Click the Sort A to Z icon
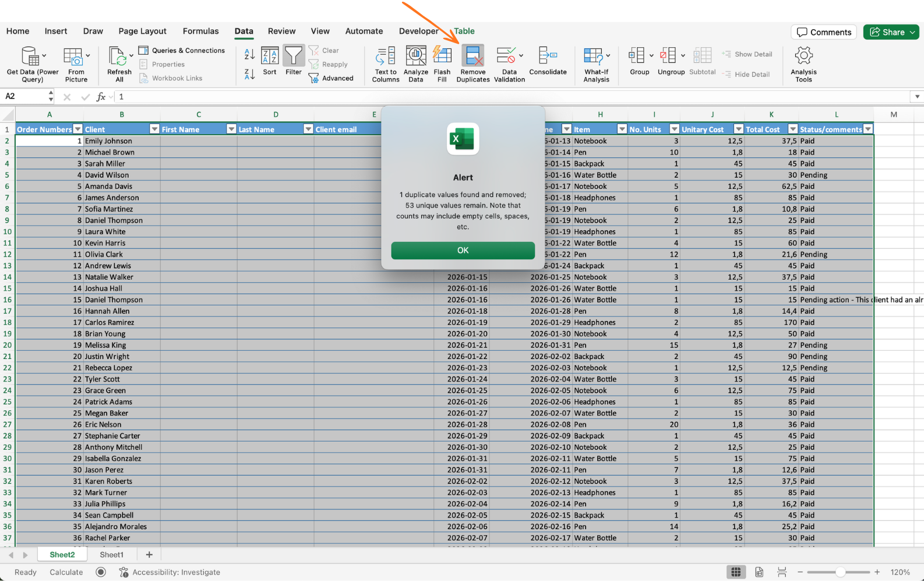 [x=249, y=54]
